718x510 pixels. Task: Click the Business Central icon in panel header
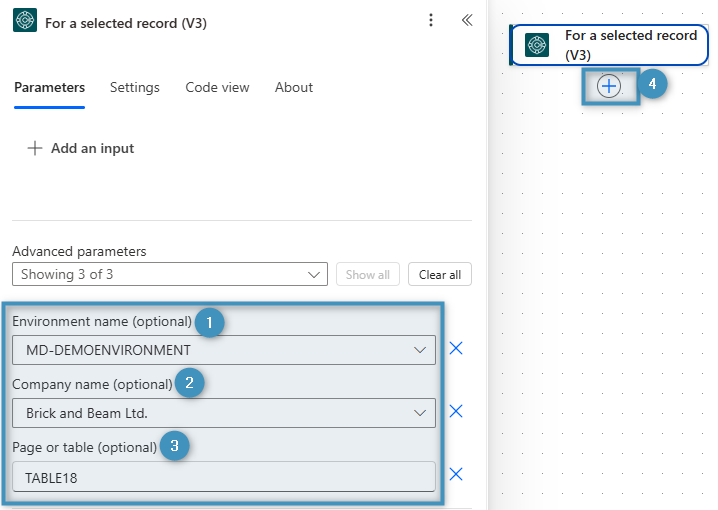coord(25,20)
